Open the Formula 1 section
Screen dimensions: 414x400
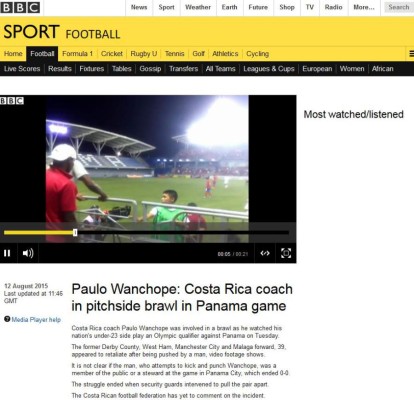click(77, 54)
